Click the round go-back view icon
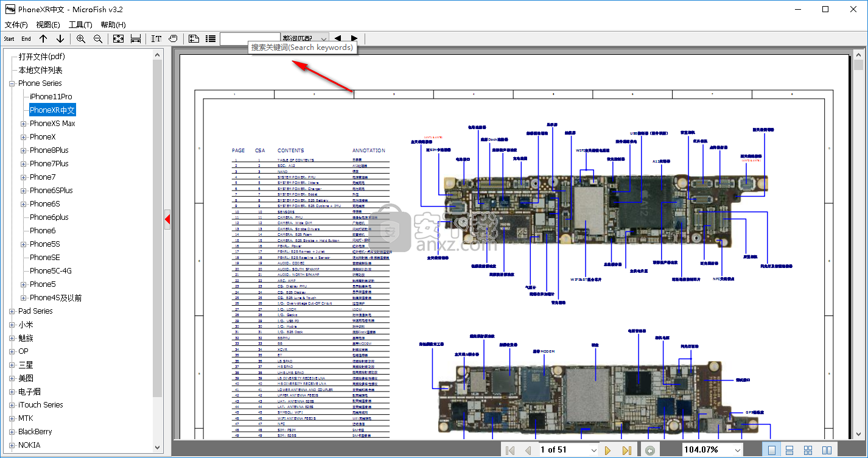The width and height of the screenshot is (868, 458). pyautogui.click(x=650, y=450)
